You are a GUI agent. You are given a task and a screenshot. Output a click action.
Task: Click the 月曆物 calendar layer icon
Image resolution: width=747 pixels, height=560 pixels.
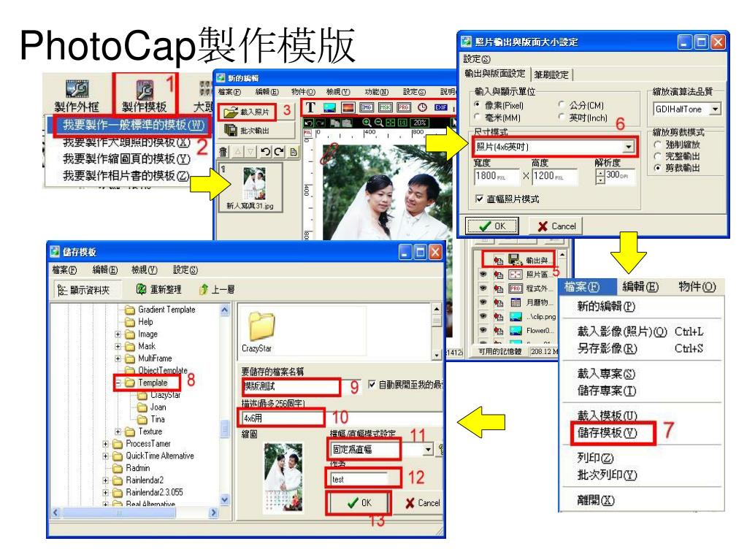click(x=516, y=302)
